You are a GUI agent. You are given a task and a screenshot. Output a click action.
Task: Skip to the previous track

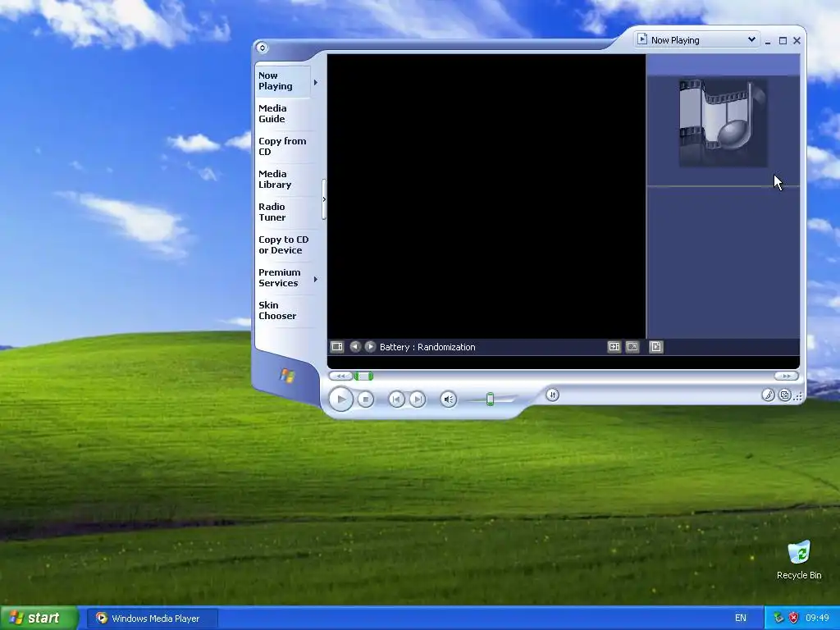coord(396,399)
